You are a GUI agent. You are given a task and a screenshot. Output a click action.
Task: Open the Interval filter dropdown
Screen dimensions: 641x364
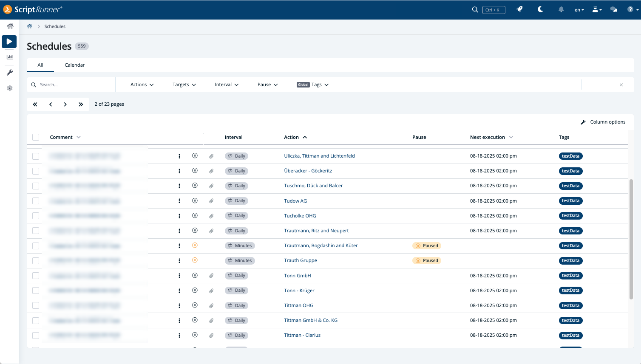(227, 85)
